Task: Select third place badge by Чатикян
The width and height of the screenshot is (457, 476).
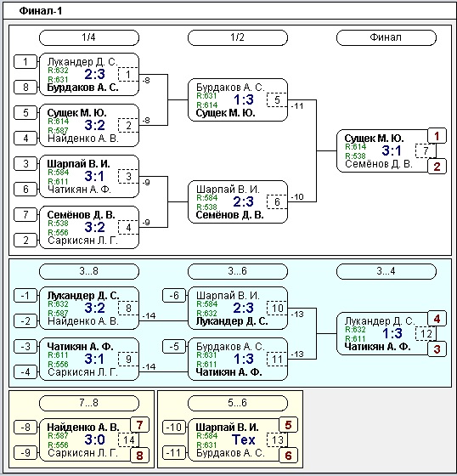Action: 437,349
